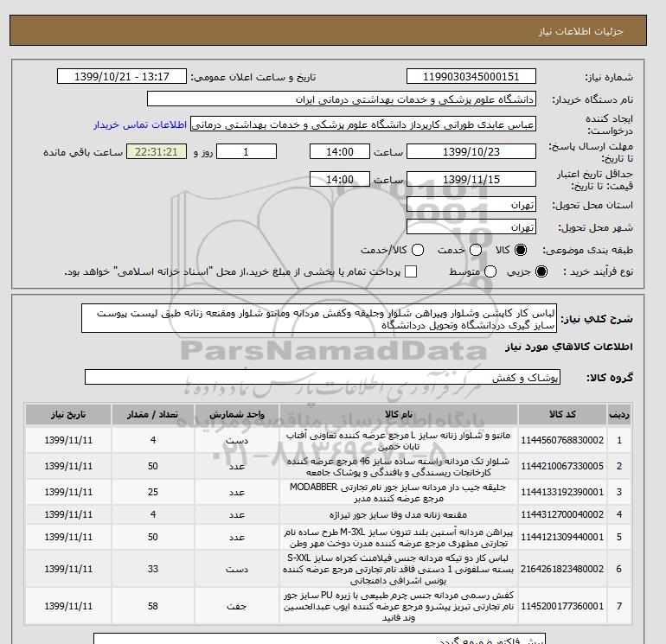Click the MODABBER vest item name
Screen dimensions: 666x644
tap(399, 493)
